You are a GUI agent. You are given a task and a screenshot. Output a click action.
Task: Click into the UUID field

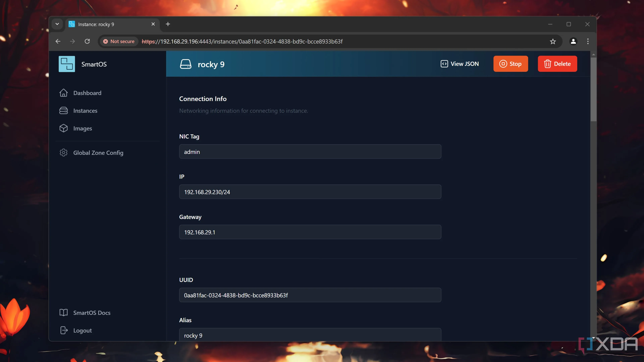[310, 295]
